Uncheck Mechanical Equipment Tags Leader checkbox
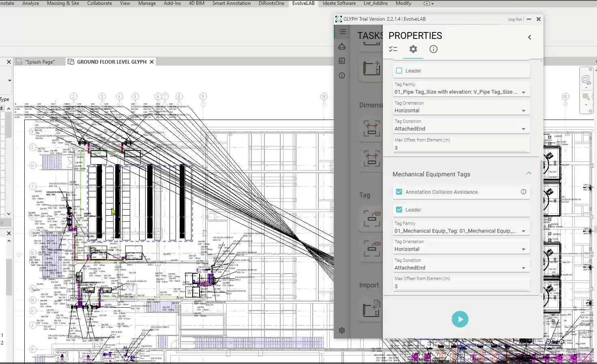Image resolution: width=597 pixels, height=364 pixels. (399, 210)
